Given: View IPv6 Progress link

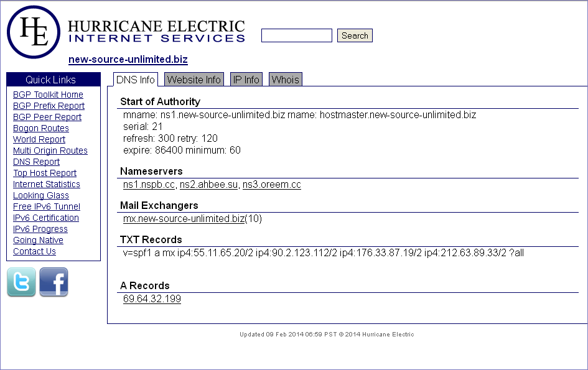Looking at the screenshot, I should (x=40, y=229).
